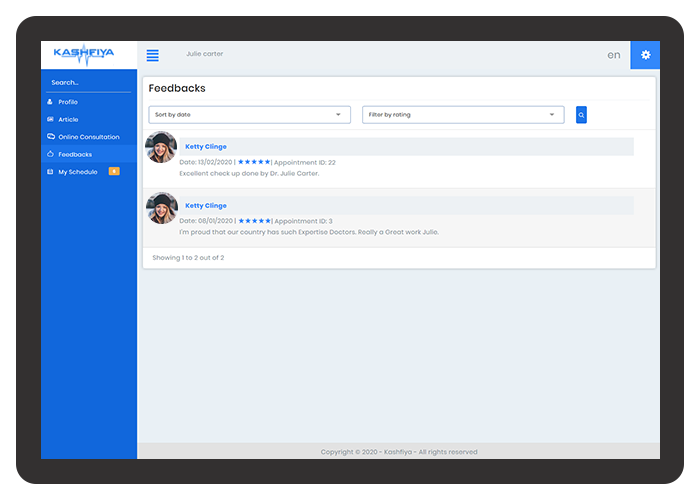Click the hamburger menu icon
Viewport: 700px width, 500px height.
[x=152, y=55]
